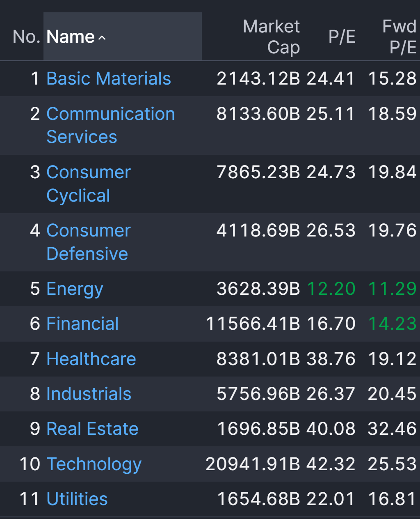Click Energy's green P/E value 12.20
This screenshot has width=420, height=519.
coord(331,289)
